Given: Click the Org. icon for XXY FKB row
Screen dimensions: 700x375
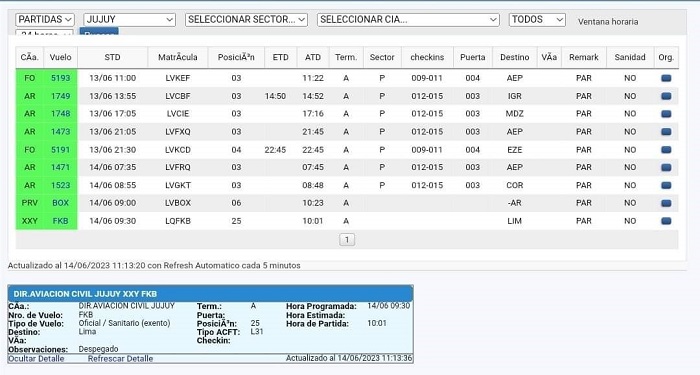Looking at the screenshot, I should tap(666, 221).
